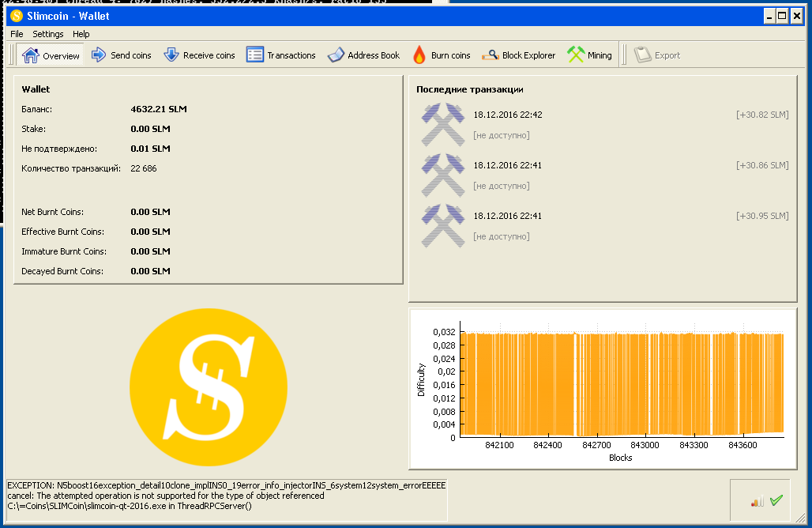Maximize the Slimcoin Wallet window
Viewport: 812px width, 528px height.
pos(783,16)
